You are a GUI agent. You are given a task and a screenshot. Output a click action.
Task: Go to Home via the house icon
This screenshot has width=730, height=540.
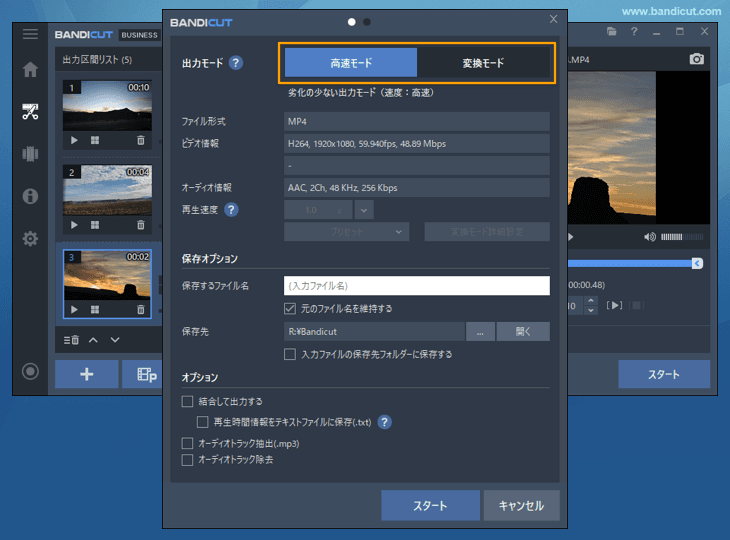click(30, 69)
